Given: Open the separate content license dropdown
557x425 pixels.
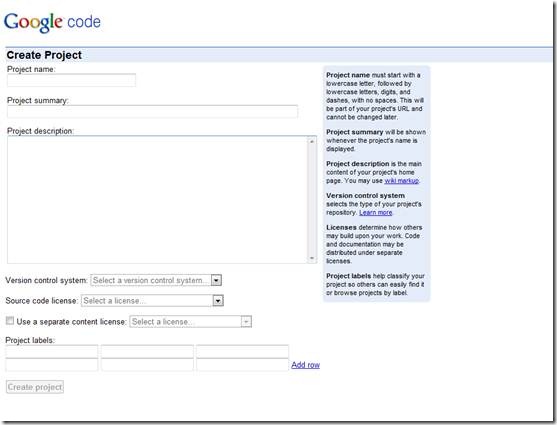Looking at the screenshot, I should (191, 322).
